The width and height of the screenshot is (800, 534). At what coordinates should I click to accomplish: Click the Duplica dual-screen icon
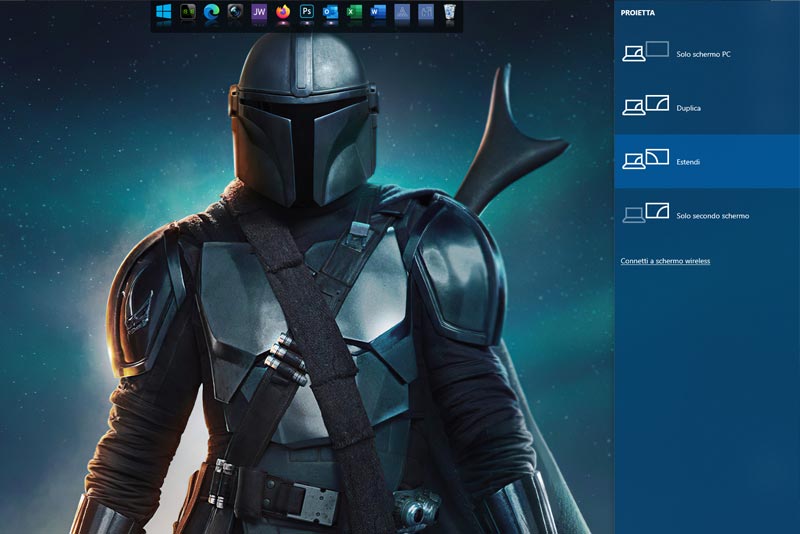coord(645,105)
